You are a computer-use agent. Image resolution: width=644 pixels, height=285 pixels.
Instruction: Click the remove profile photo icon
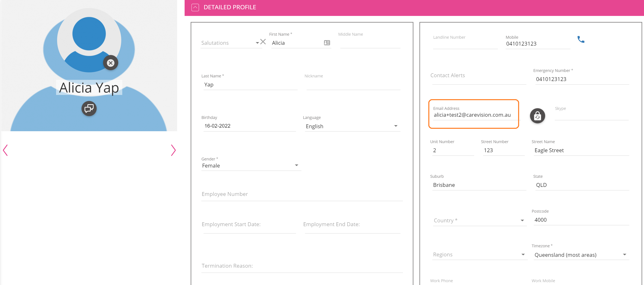(111, 63)
